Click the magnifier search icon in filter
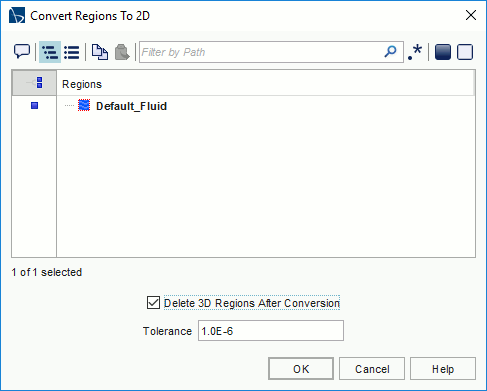The image size is (487, 391). pos(390,52)
